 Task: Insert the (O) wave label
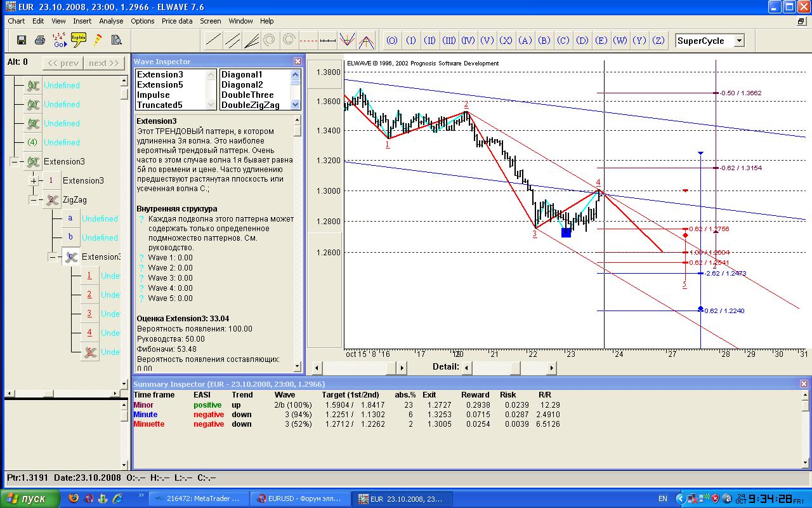[x=392, y=41]
